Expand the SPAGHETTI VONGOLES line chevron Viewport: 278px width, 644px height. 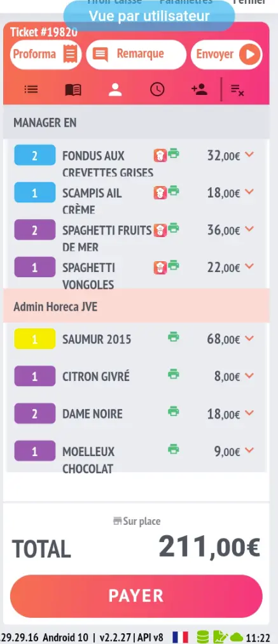249,266
